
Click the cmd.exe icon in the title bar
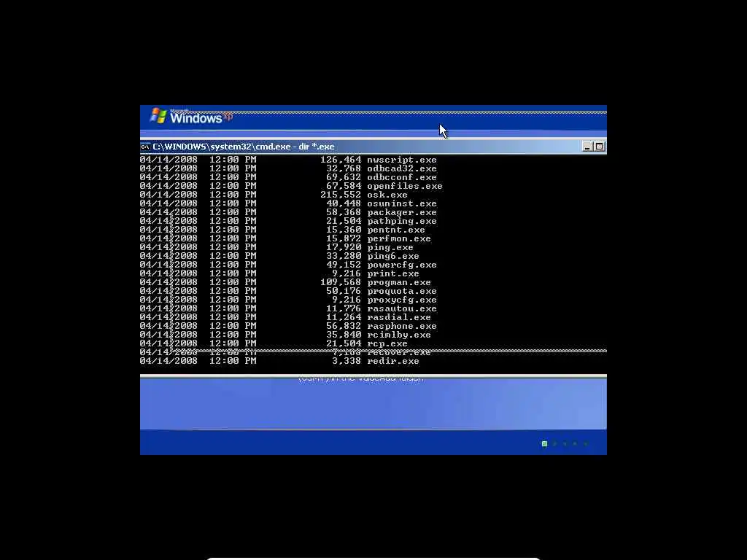coord(145,147)
